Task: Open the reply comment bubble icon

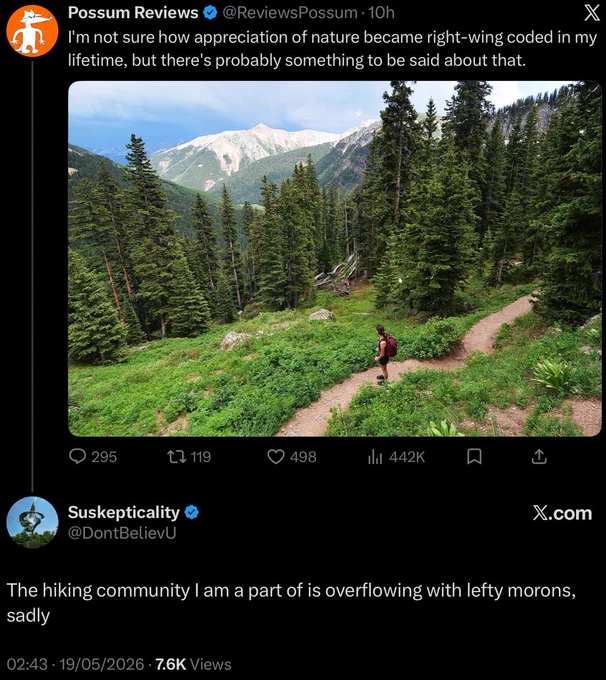Action: [78, 456]
